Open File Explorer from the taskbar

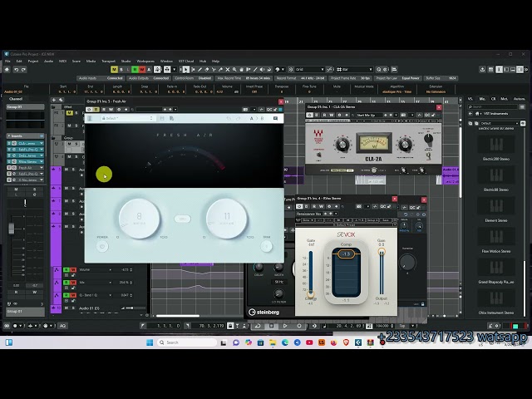273,342
